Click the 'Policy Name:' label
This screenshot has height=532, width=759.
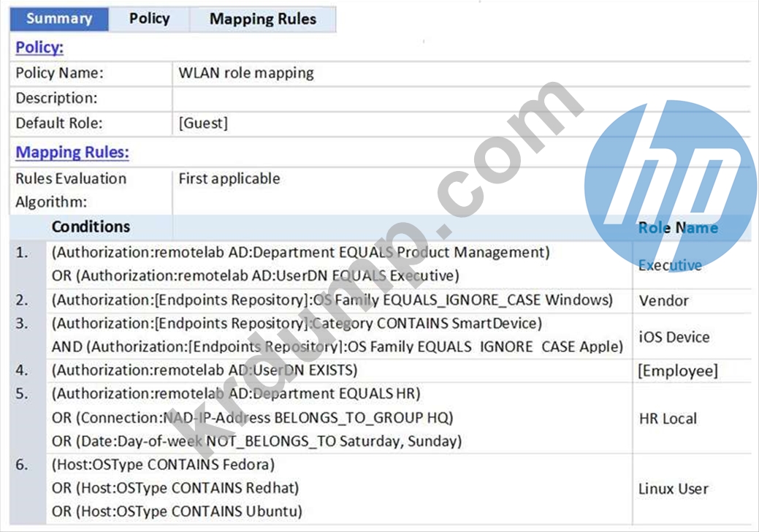(60, 73)
